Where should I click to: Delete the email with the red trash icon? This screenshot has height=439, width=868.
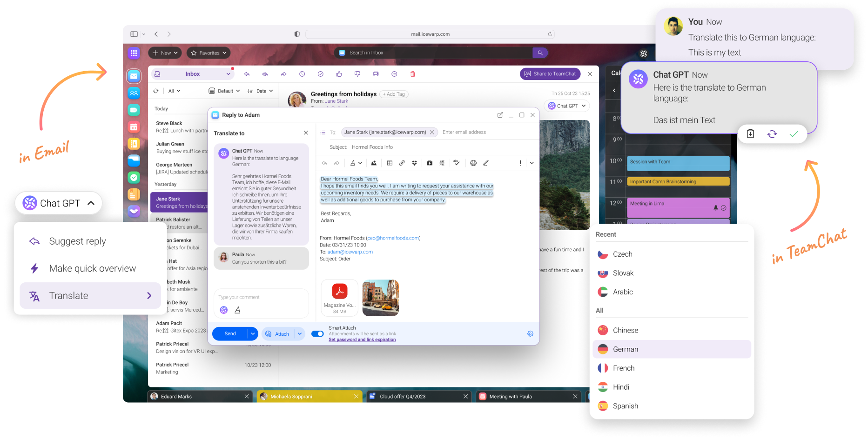pyautogui.click(x=413, y=74)
